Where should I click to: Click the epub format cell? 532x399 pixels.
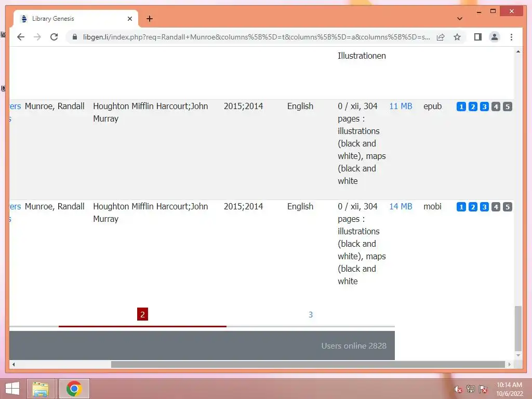point(433,106)
